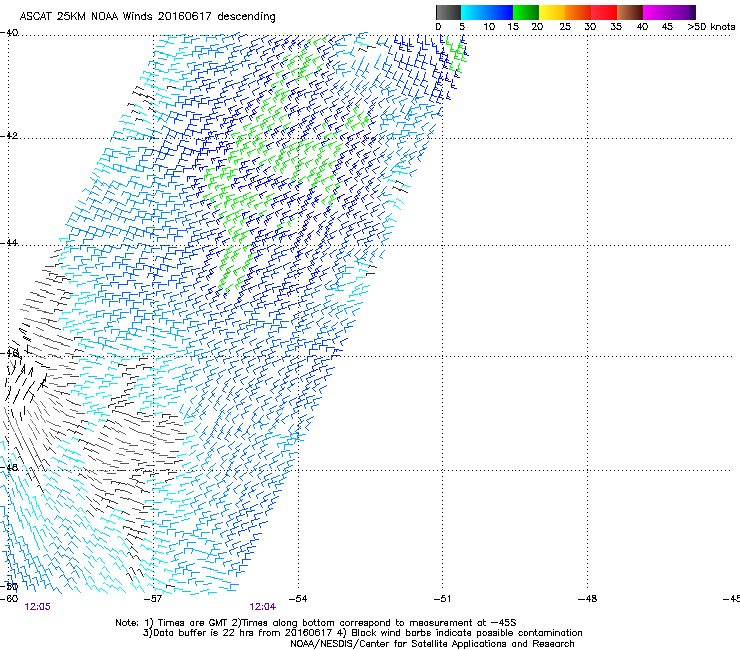Click the -48 longitude axis label
This screenshot has height=650, width=740.
(588, 599)
